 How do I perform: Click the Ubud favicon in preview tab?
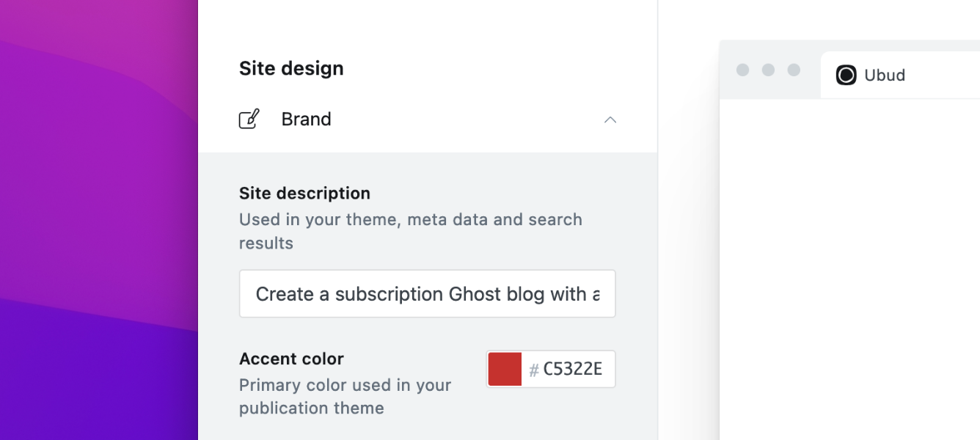click(846, 75)
